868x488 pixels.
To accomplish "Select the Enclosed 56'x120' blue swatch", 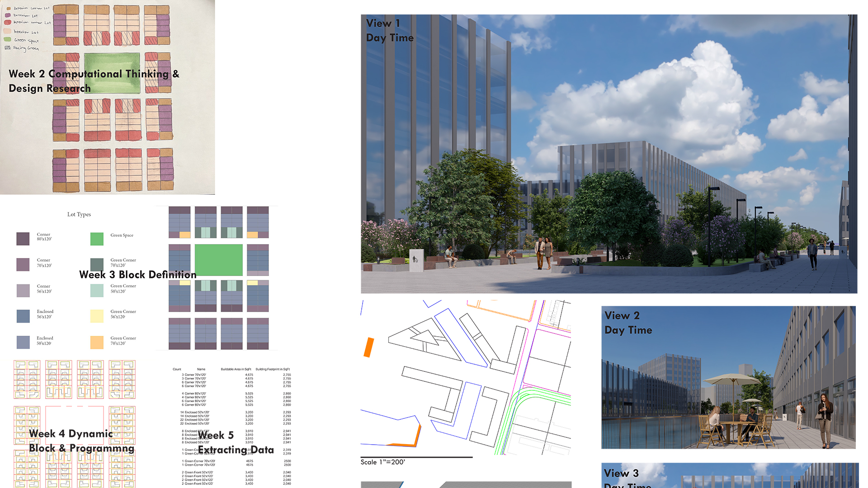I will click(23, 316).
